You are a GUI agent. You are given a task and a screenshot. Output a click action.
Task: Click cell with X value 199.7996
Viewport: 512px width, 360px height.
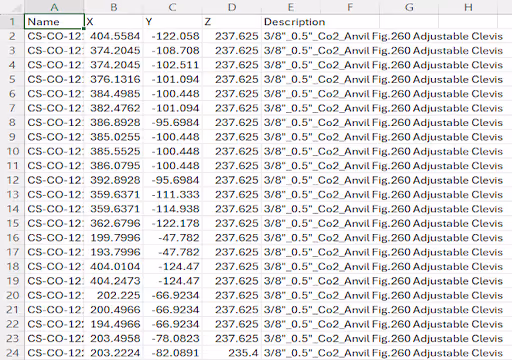tap(113, 238)
